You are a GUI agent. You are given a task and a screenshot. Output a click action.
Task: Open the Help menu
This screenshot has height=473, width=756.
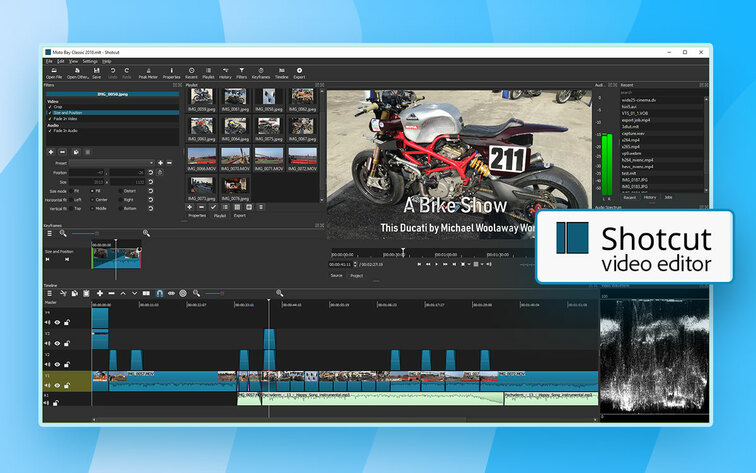click(107, 61)
